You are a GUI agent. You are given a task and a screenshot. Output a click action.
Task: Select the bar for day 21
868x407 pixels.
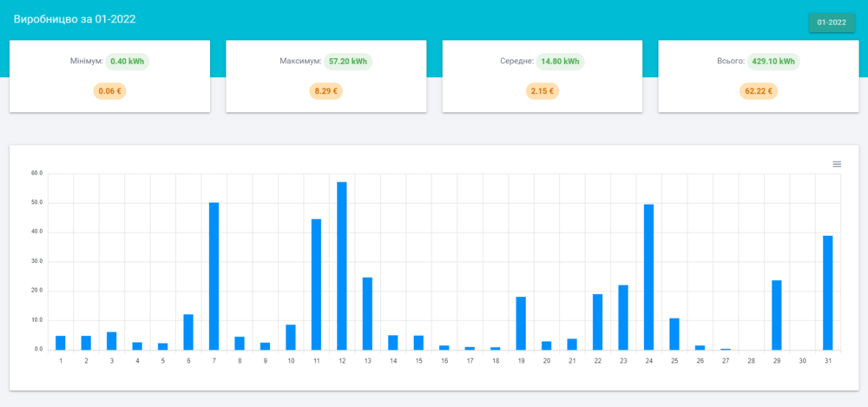[x=572, y=345]
